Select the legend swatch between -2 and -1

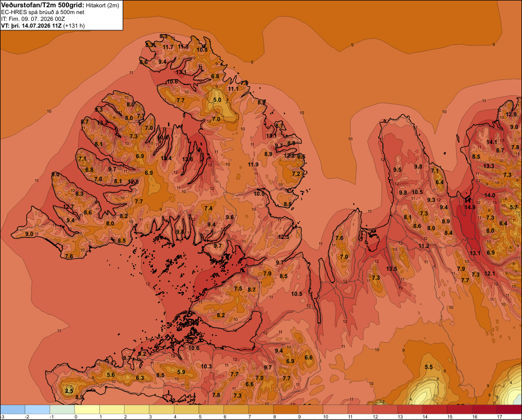click(x=37, y=410)
